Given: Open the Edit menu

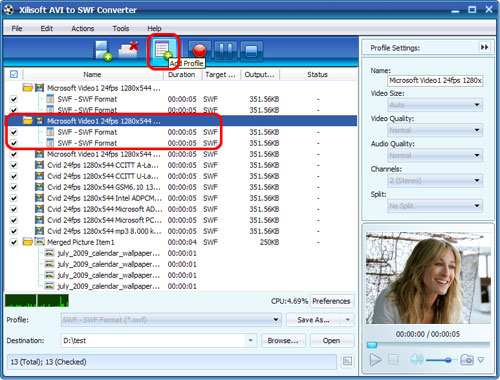Looking at the screenshot, I should pyautogui.click(x=47, y=28).
